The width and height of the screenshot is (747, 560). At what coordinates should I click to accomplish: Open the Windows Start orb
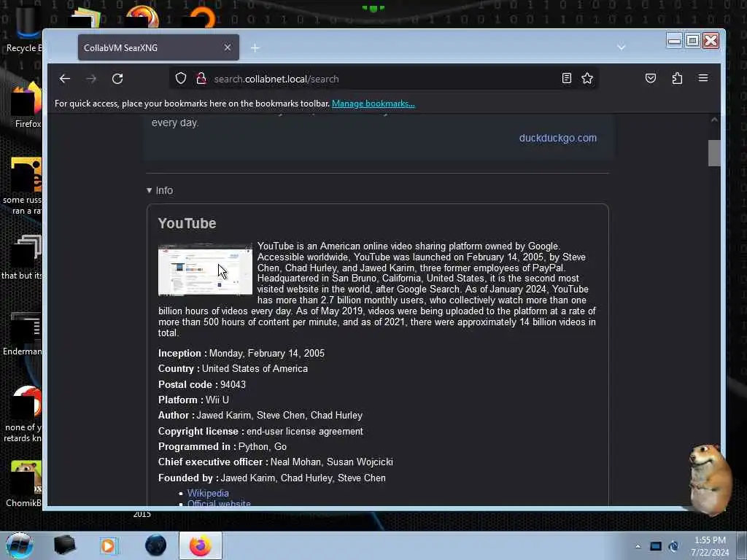point(20,545)
